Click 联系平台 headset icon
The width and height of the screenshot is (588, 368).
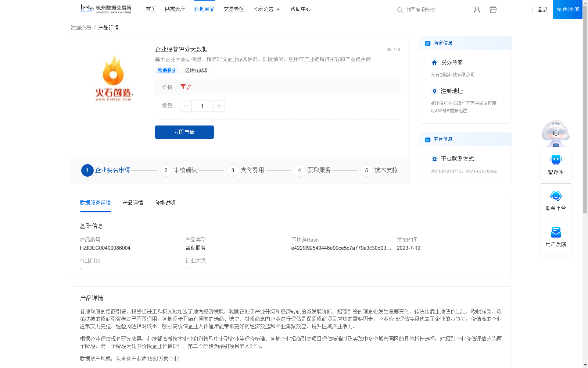pyautogui.click(x=556, y=196)
